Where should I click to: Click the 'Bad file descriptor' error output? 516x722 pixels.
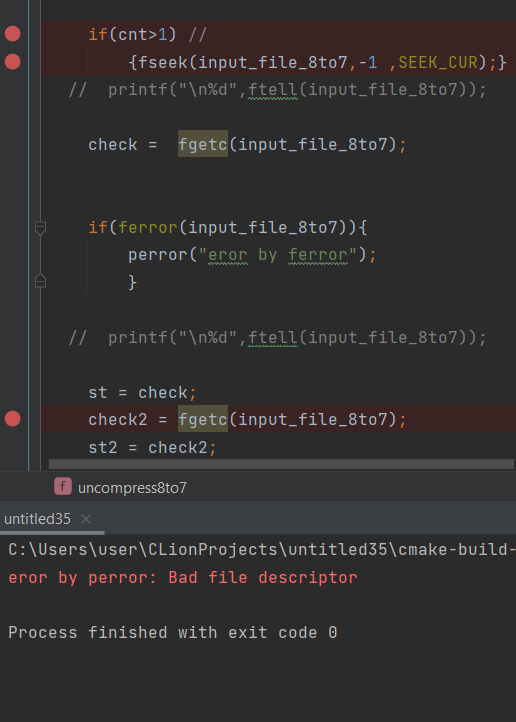263,577
